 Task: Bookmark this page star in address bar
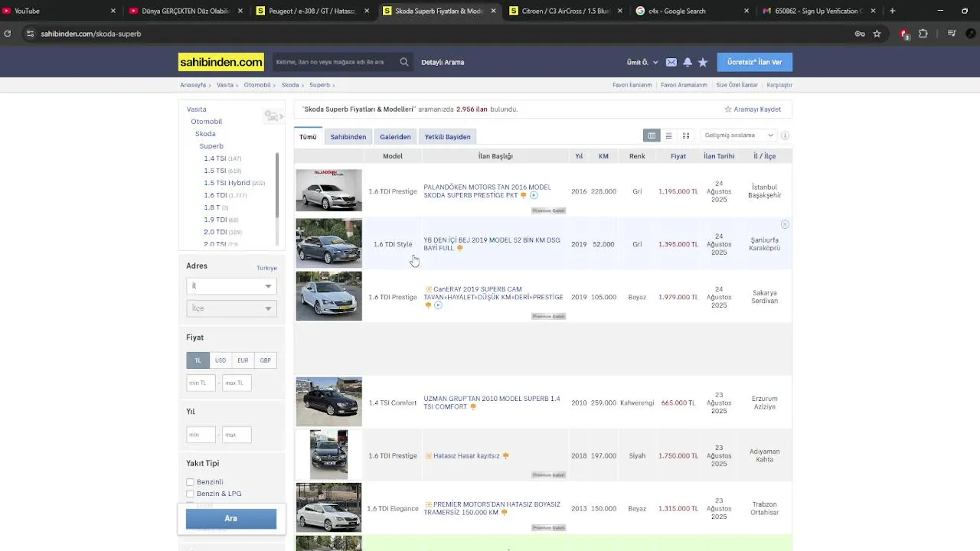point(877,34)
